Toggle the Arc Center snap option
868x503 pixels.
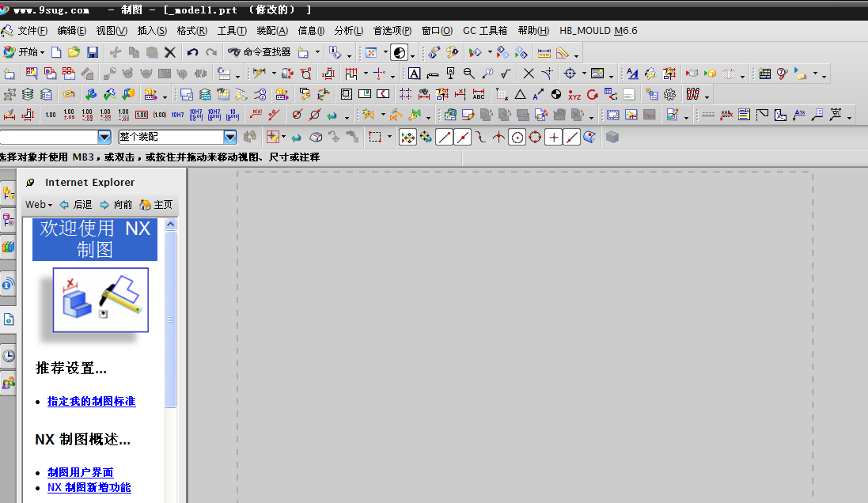pyautogui.click(x=517, y=138)
